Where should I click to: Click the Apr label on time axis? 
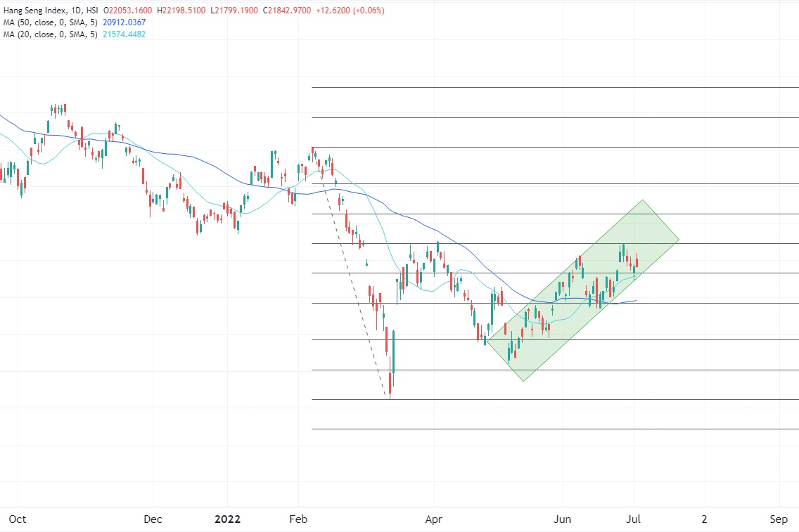pyautogui.click(x=435, y=519)
